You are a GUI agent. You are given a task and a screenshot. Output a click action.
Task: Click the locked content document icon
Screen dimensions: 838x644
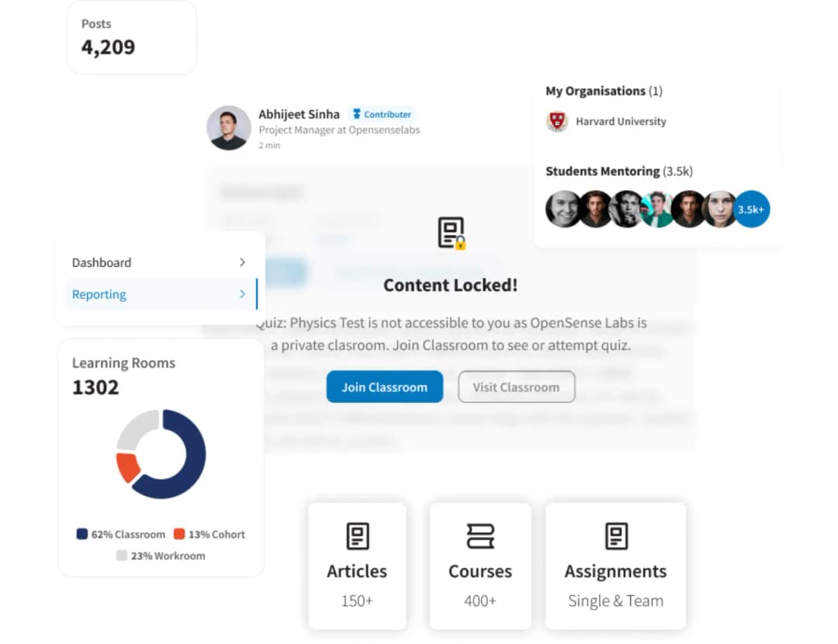coord(451,233)
